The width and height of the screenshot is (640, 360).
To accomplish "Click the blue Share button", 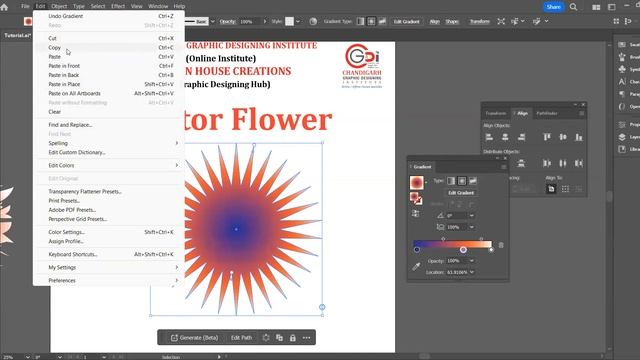I will pos(553,7).
